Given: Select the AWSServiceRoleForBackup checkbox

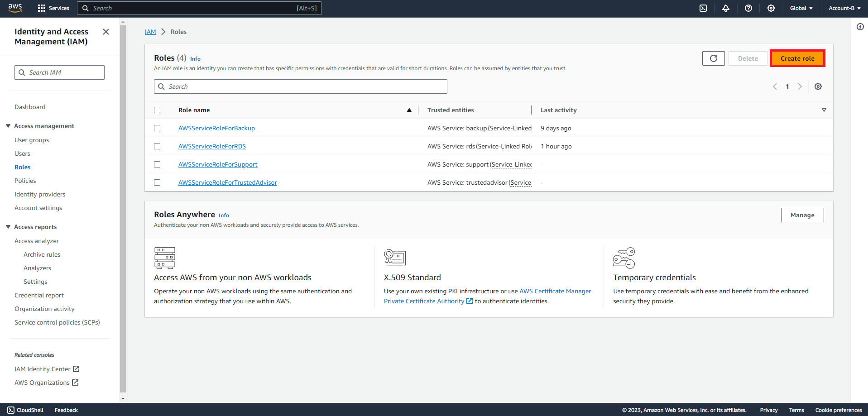Looking at the screenshot, I should tap(157, 128).
